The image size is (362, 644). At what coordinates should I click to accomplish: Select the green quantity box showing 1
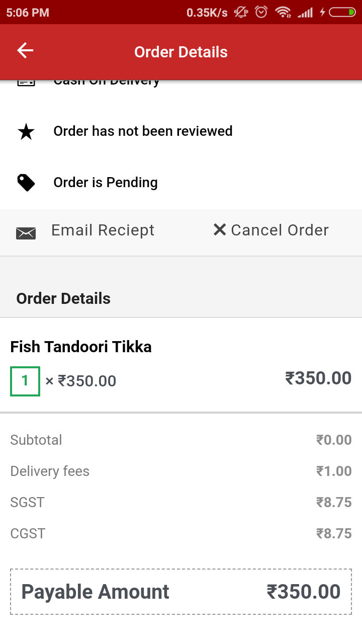(25, 381)
